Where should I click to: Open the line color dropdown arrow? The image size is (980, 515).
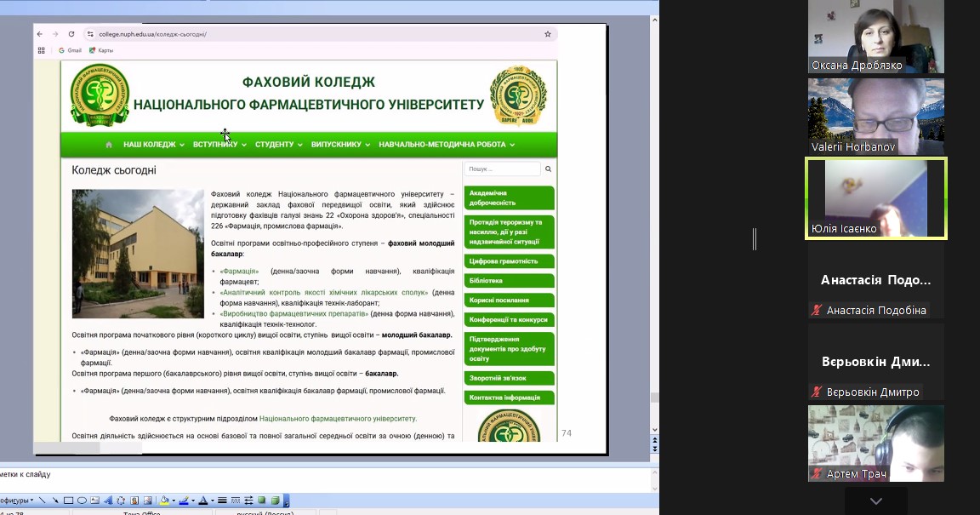pos(193,501)
